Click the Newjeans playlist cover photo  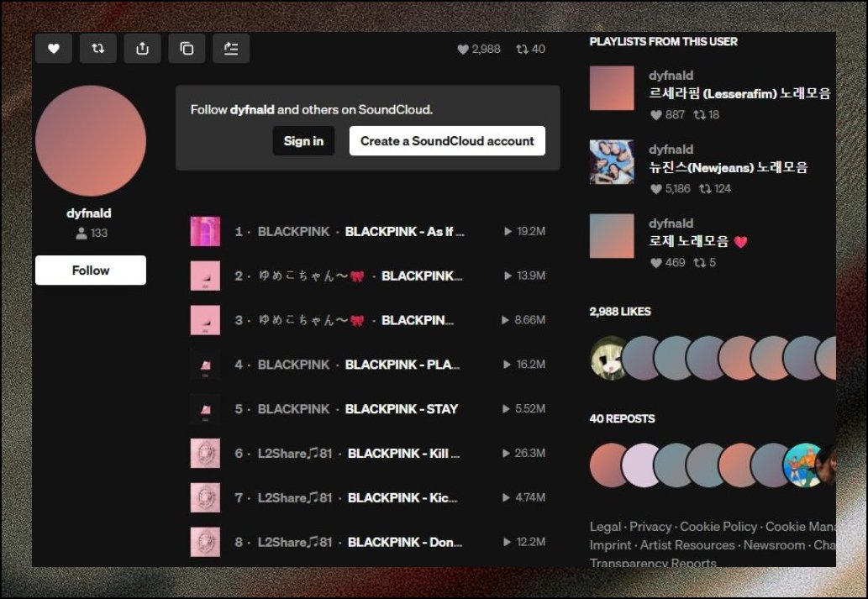[x=612, y=161]
